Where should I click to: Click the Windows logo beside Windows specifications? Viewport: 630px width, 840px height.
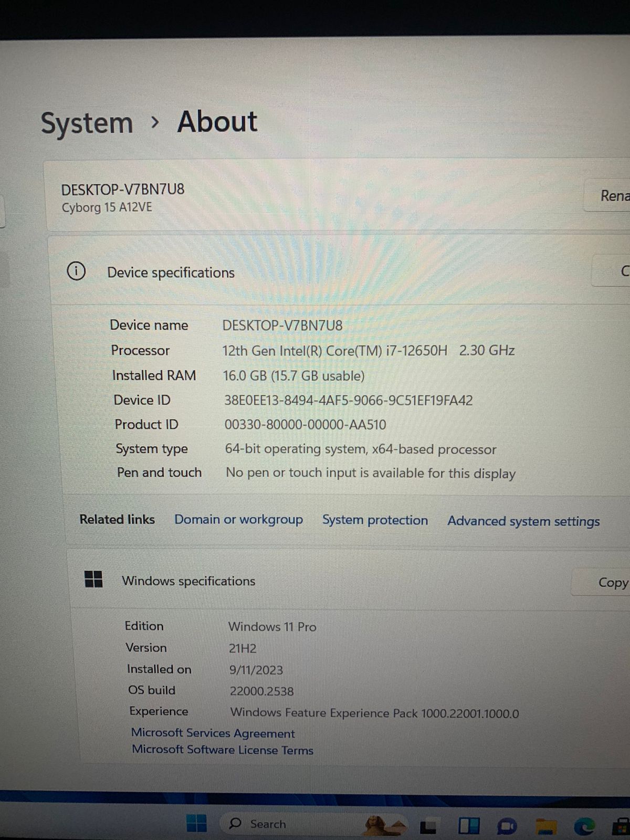click(x=93, y=580)
